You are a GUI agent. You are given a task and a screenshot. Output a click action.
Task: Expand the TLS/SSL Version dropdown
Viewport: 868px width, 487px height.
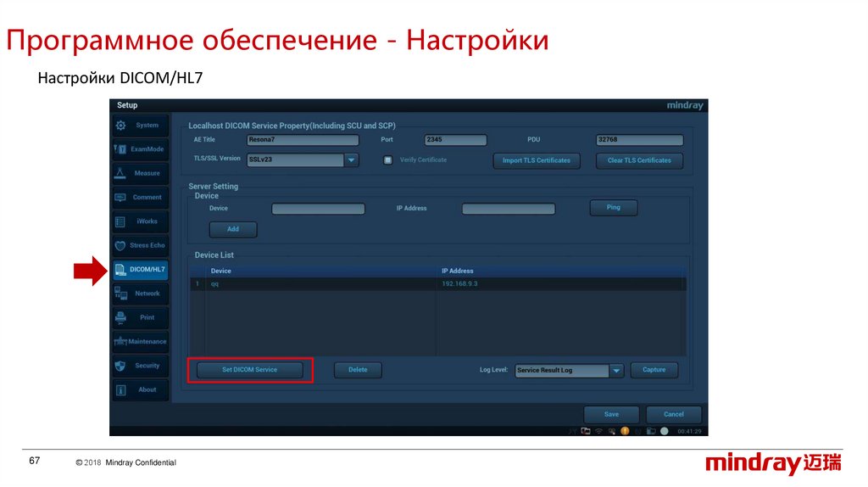coord(351,160)
